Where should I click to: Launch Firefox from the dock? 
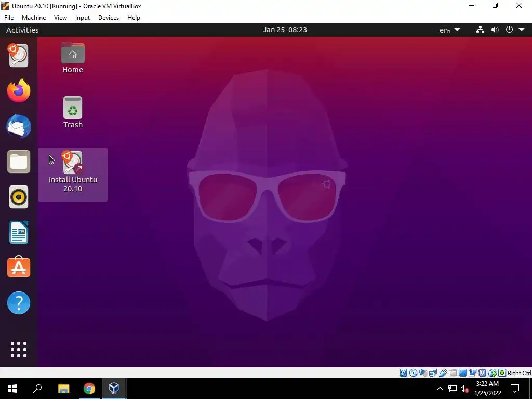[x=19, y=90]
